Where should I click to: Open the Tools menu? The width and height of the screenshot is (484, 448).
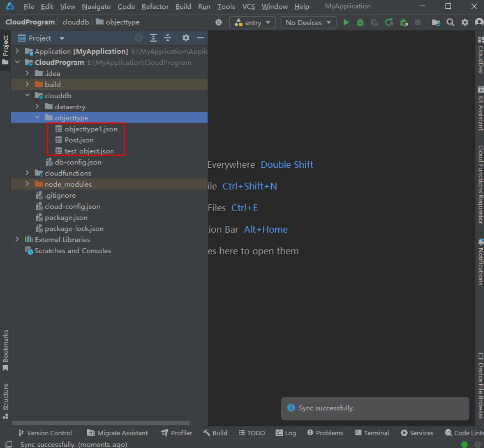[x=226, y=6]
